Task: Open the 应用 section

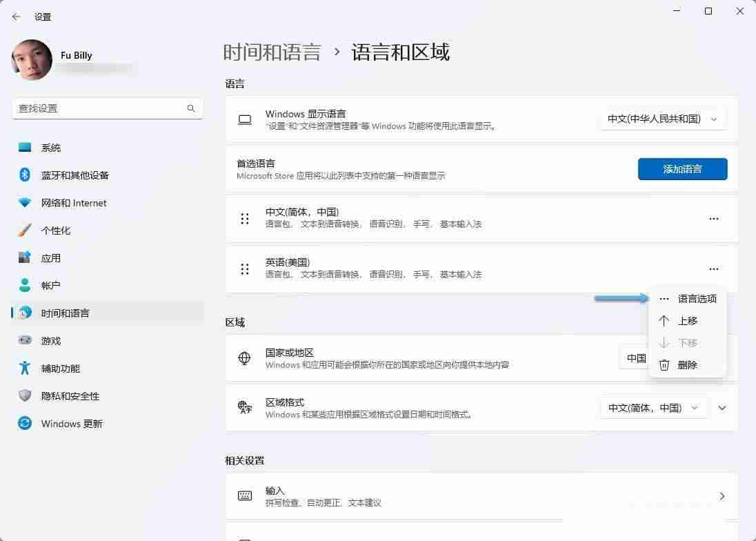Action: tap(50, 258)
